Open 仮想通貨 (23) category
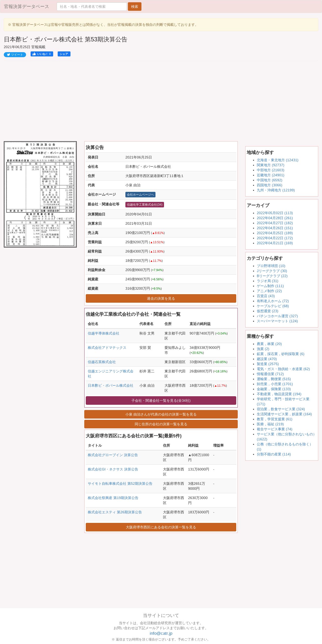 (x=267, y=311)
